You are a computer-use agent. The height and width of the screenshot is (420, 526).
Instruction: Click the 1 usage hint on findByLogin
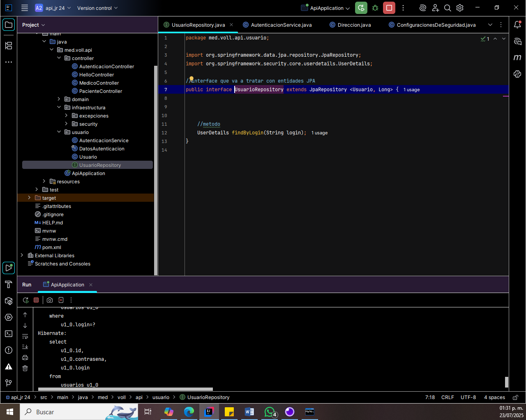[319, 133]
